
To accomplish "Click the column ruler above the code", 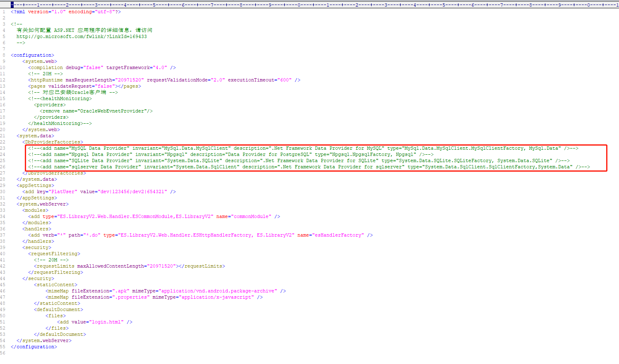I will [314, 5].
